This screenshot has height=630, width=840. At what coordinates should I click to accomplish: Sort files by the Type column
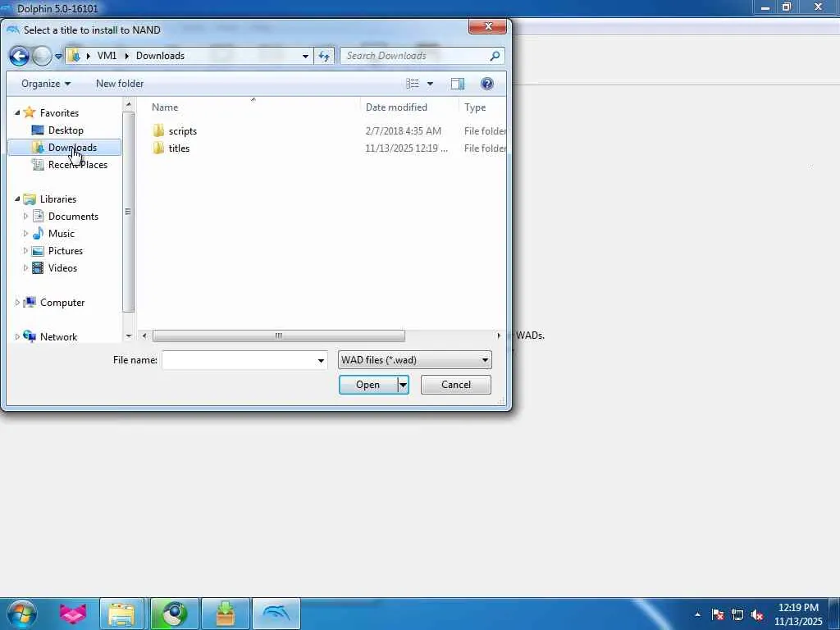click(x=482, y=107)
